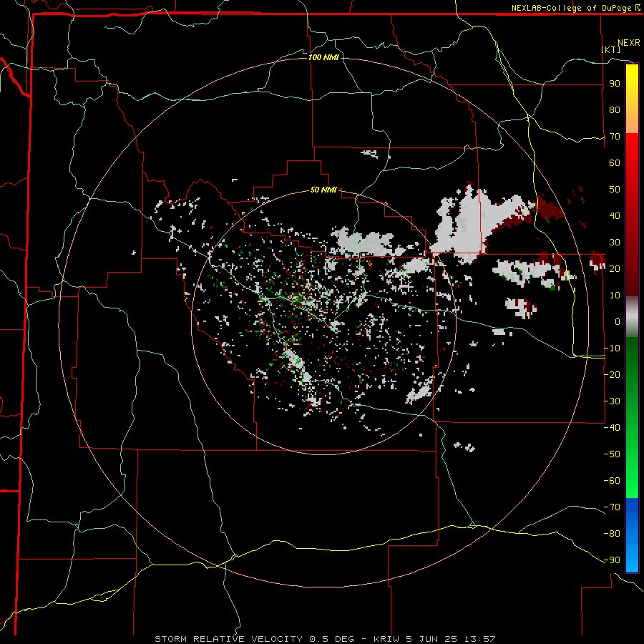The width and height of the screenshot is (644, 644).
Task: Pick the red segment of the color bar
Action: point(632,215)
